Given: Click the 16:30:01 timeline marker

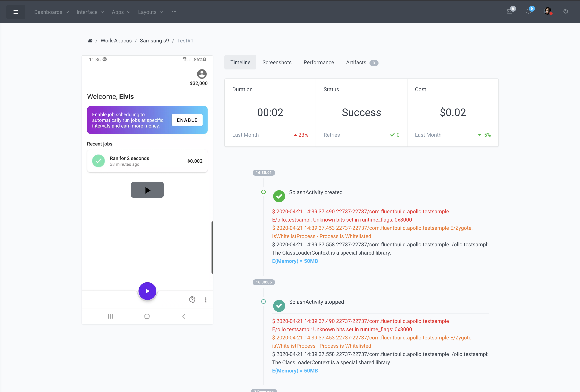Looking at the screenshot, I should pos(263,172).
